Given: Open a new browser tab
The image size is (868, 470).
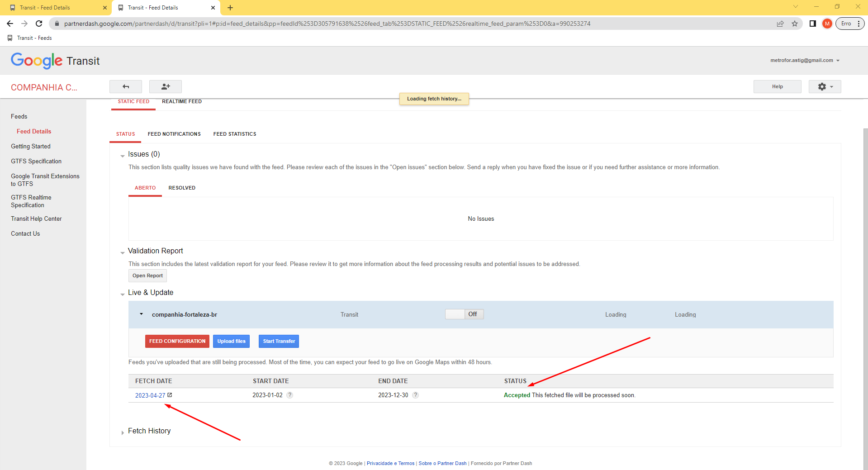Looking at the screenshot, I should click(230, 8).
